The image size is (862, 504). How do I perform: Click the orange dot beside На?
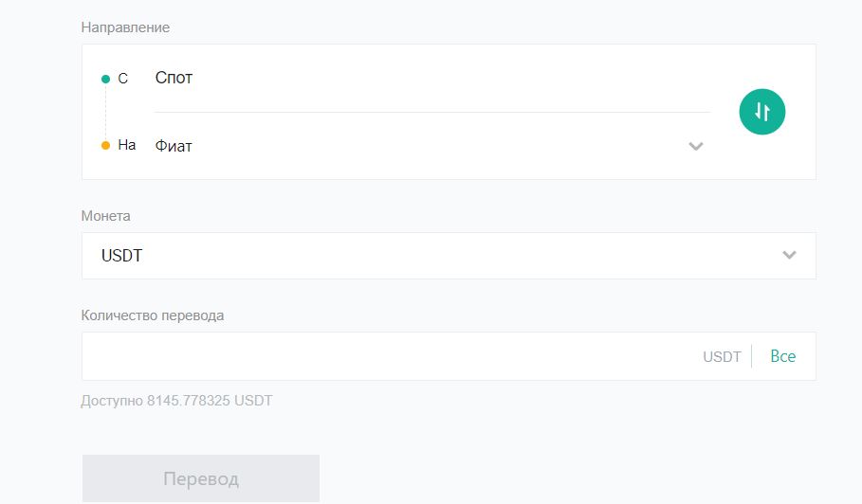(105, 146)
